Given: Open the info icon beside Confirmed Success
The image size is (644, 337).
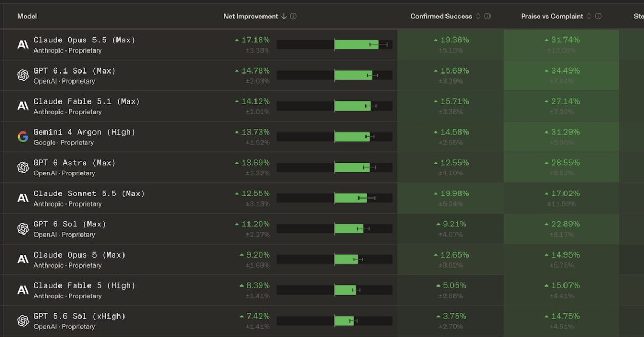Looking at the screenshot, I should click(487, 16).
